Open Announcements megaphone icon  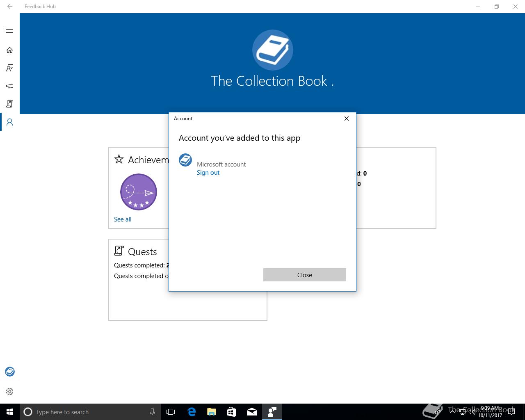pos(10,86)
